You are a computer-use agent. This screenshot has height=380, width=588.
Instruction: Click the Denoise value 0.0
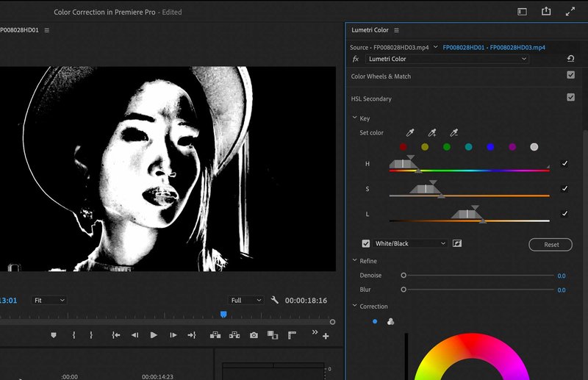tap(562, 276)
